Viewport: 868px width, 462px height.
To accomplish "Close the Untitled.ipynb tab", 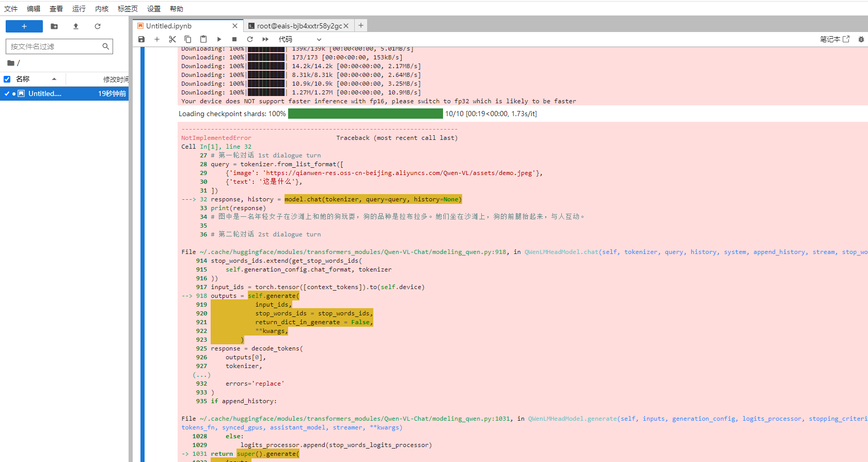I will (x=235, y=26).
